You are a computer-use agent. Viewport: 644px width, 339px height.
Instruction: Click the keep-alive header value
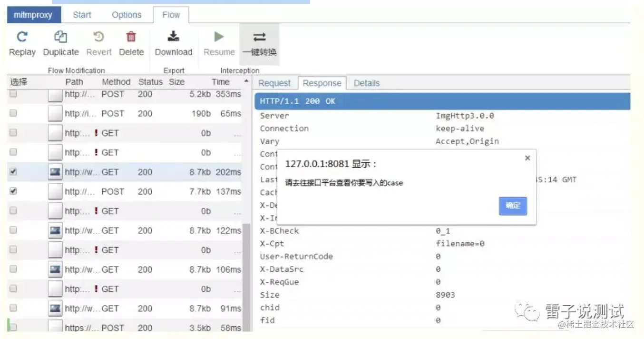pyautogui.click(x=459, y=129)
